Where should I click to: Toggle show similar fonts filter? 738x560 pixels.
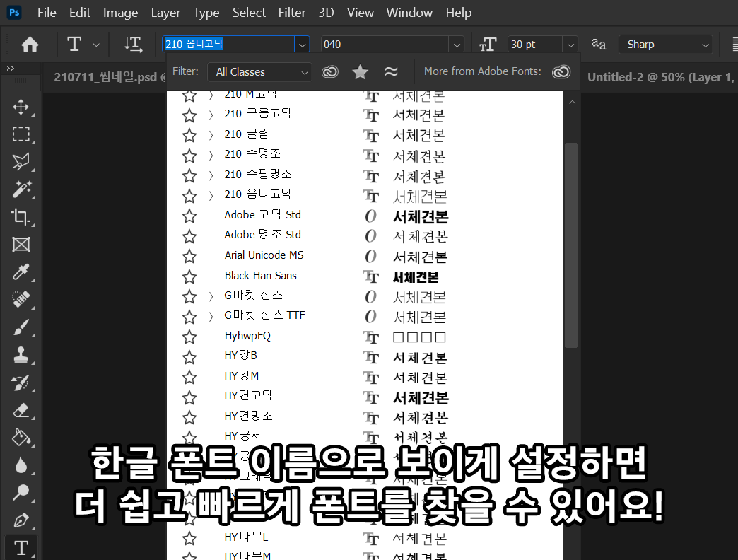pyautogui.click(x=391, y=71)
